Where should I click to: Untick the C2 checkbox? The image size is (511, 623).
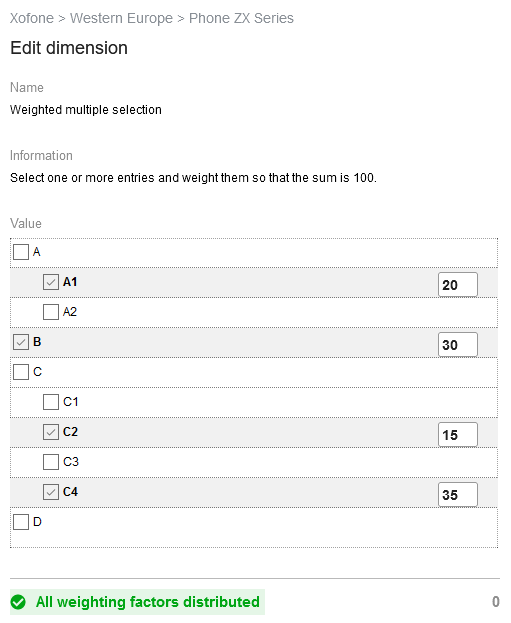51,432
